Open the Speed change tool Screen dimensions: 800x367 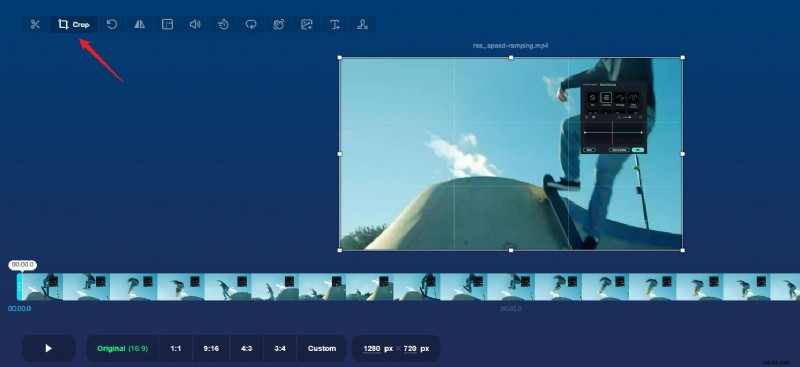tap(223, 25)
